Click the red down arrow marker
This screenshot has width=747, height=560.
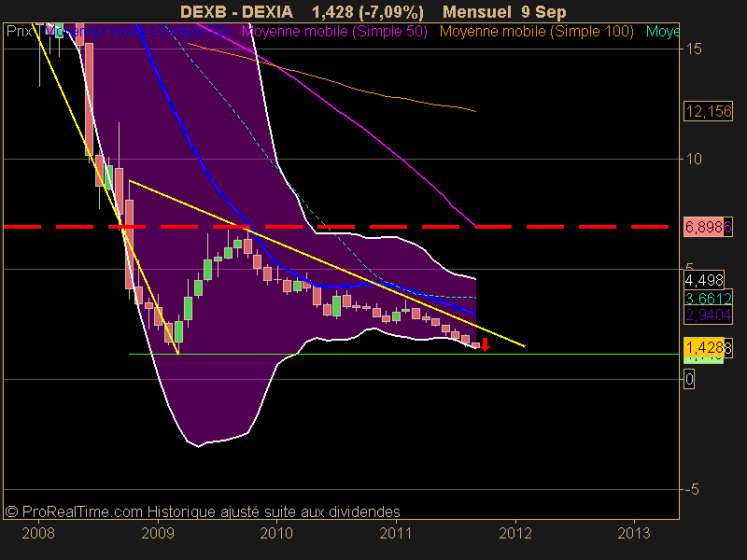(x=485, y=344)
